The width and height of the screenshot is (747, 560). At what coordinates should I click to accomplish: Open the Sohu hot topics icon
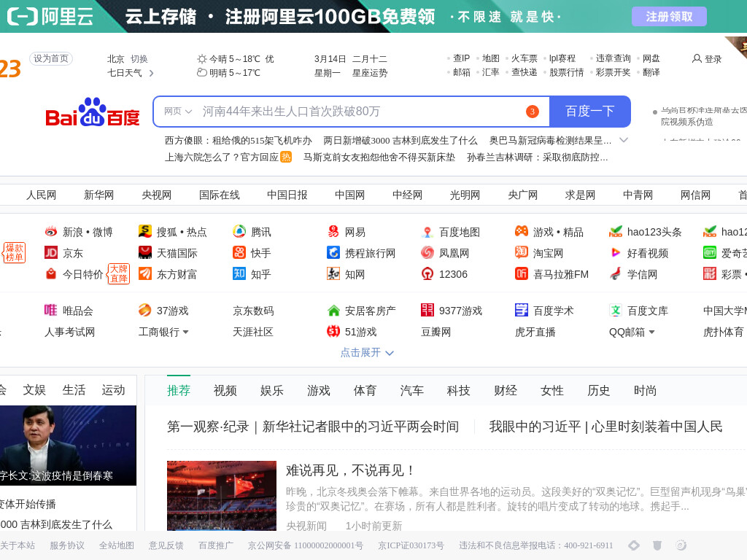click(145, 231)
